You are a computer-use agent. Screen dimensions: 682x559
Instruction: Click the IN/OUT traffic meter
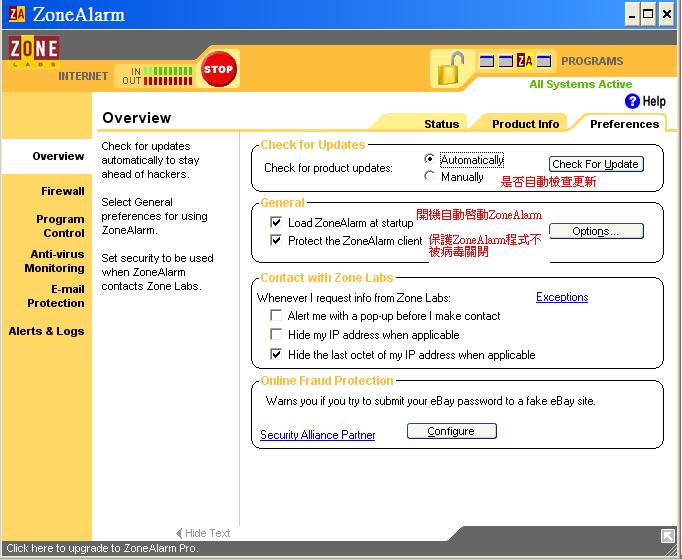pos(157,76)
